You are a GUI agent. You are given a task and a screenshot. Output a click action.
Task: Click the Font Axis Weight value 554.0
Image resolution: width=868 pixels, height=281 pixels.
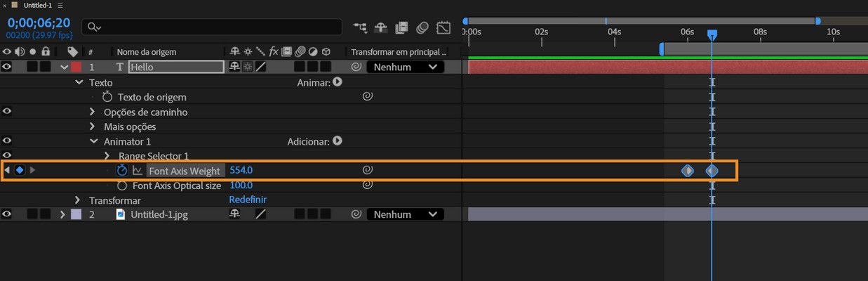point(241,171)
